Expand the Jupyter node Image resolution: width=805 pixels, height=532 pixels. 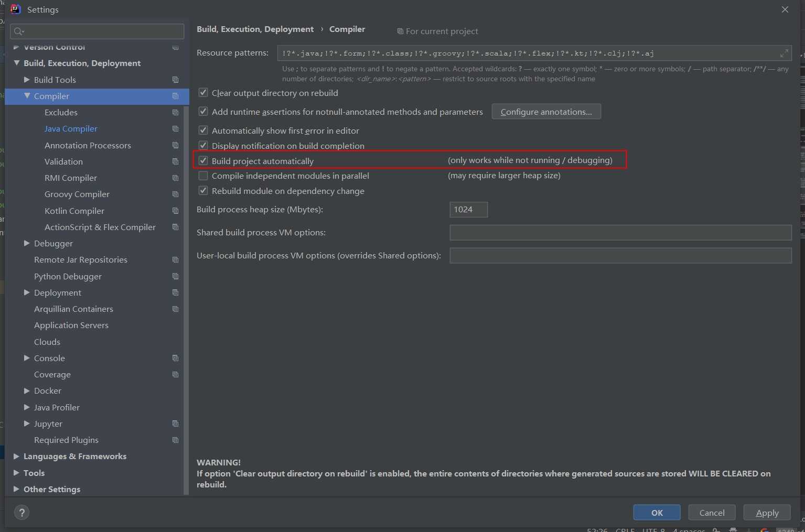[x=27, y=424]
